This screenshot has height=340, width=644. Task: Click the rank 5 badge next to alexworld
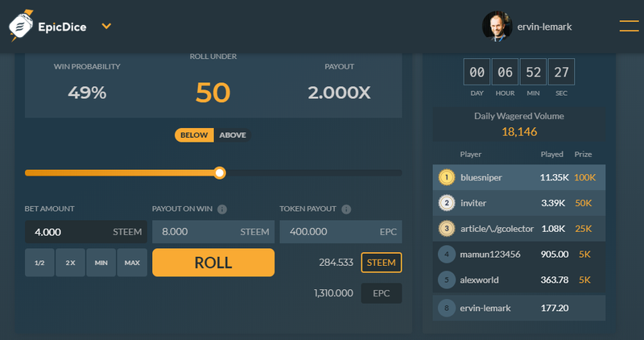[447, 280]
